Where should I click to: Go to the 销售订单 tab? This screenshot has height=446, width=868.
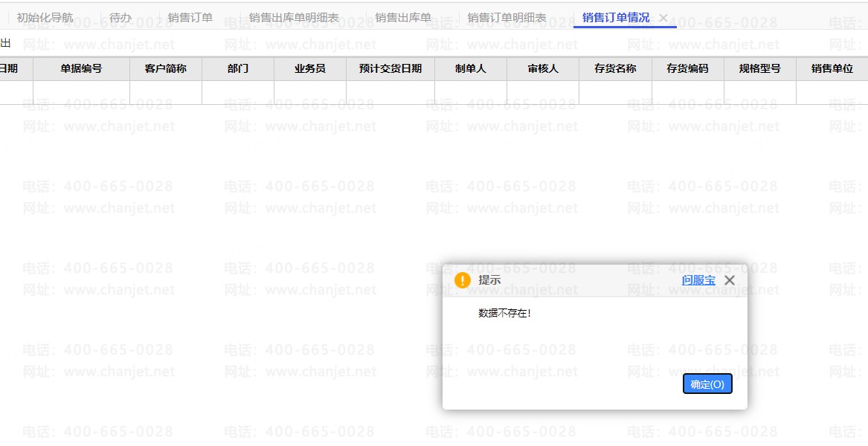click(190, 18)
